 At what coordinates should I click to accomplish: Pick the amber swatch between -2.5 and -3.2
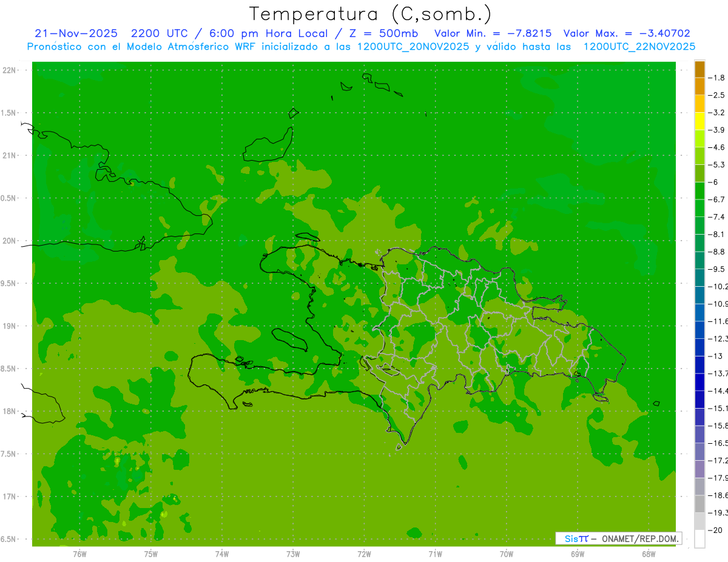699,104
